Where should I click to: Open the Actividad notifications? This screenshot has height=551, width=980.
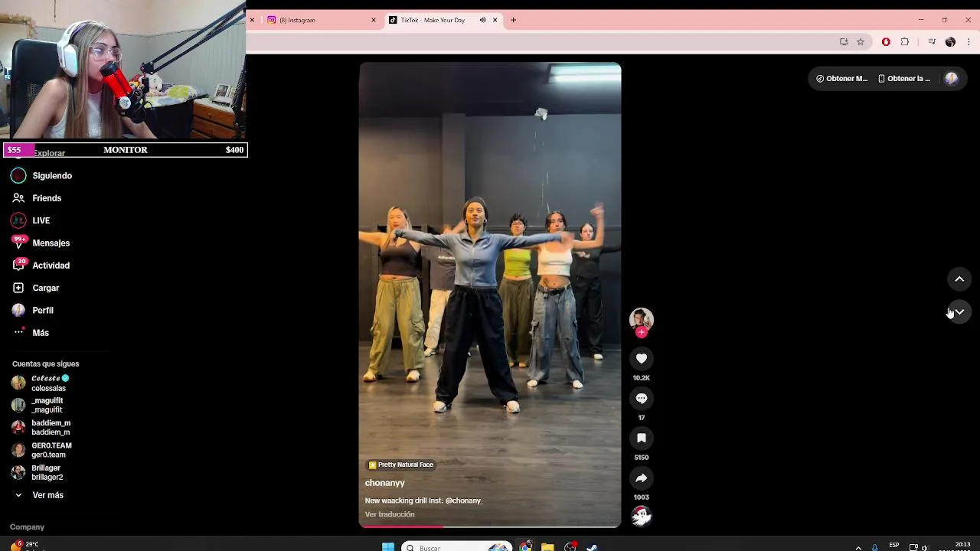click(x=41, y=266)
